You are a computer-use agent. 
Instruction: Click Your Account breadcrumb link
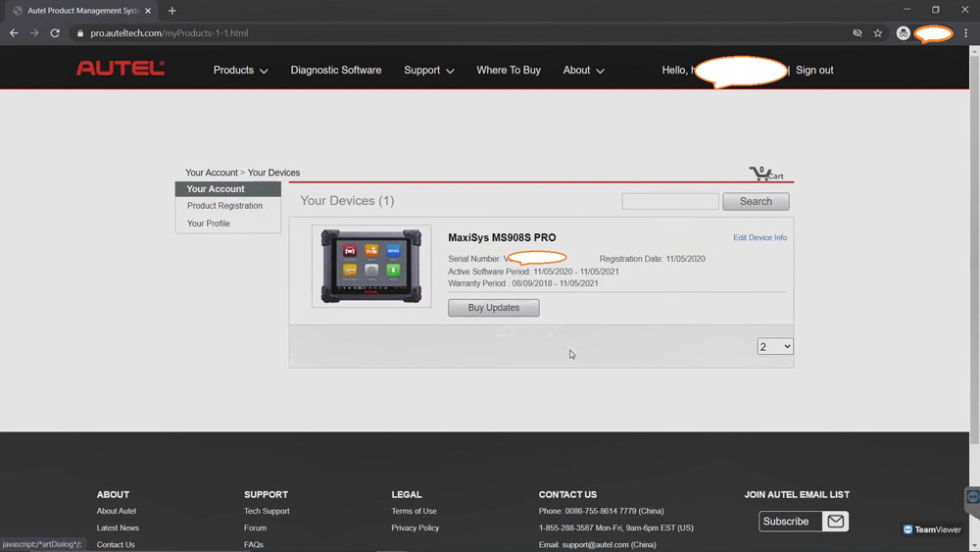click(x=212, y=173)
